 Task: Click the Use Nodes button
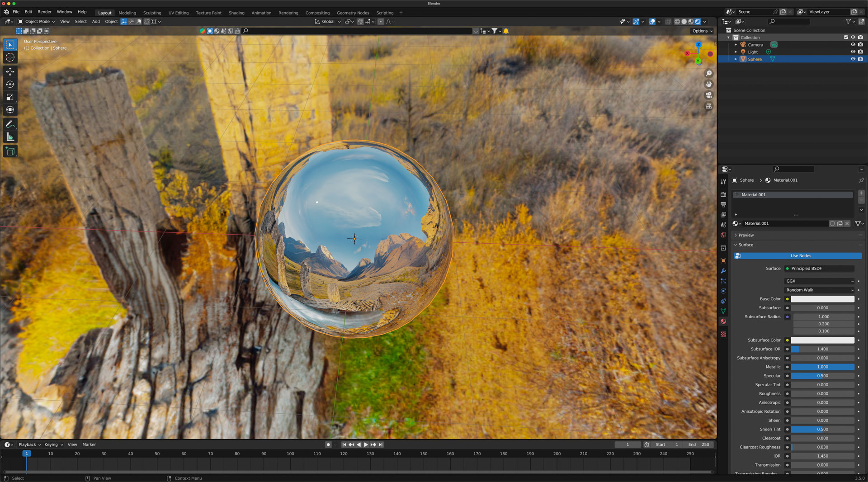click(800, 256)
